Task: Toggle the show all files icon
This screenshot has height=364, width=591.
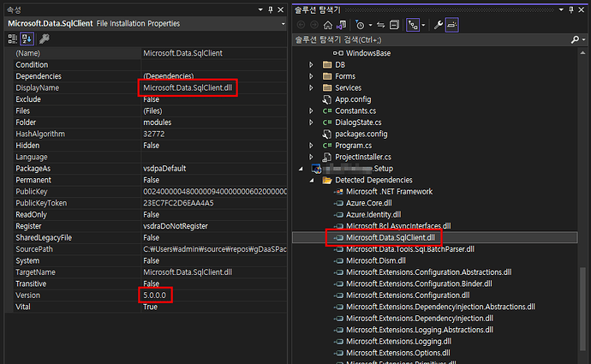Action: coord(413,25)
